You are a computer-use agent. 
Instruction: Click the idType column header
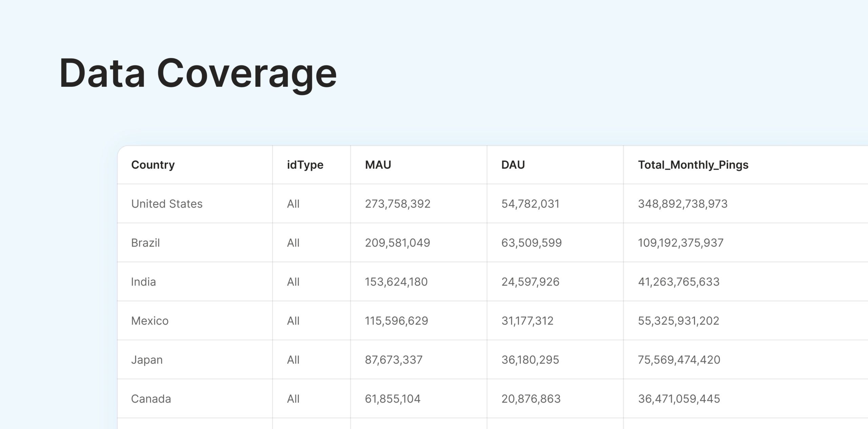[x=305, y=165]
